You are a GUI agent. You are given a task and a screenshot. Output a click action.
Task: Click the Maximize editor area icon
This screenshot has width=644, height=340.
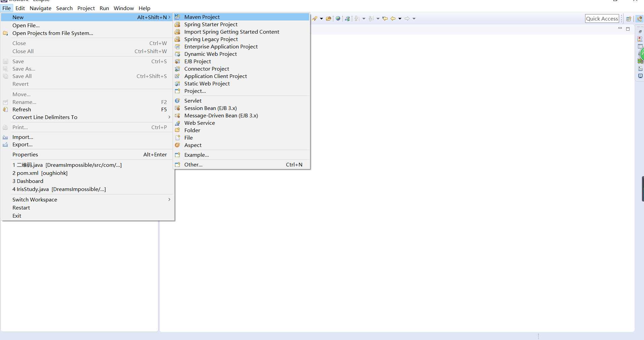click(x=628, y=29)
